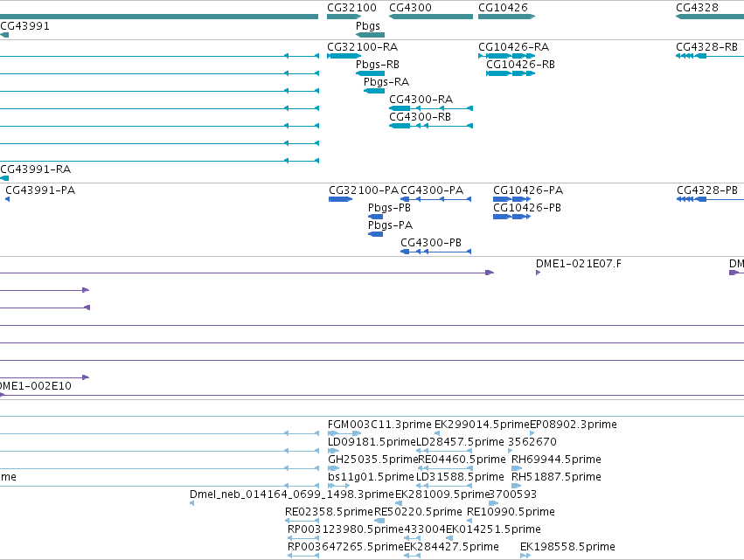This screenshot has height=560, width=744.
Task: Click the LD28457.5prime EST feature
Action: 445,451
